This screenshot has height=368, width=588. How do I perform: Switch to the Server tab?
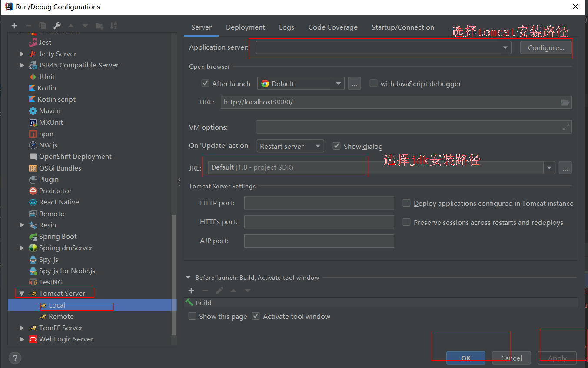pyautogui.click(x=201, y=27)
